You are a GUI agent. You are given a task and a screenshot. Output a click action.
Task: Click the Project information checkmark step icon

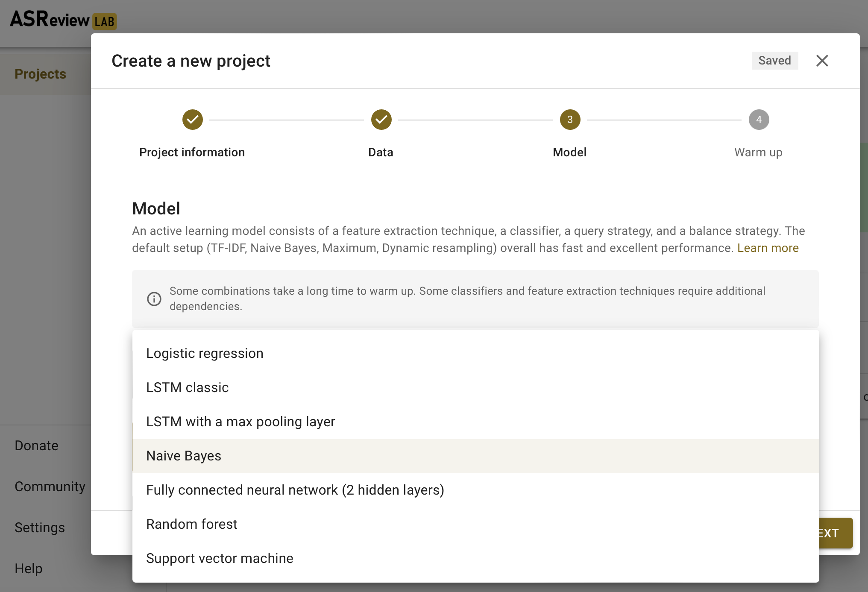(192, 120)
